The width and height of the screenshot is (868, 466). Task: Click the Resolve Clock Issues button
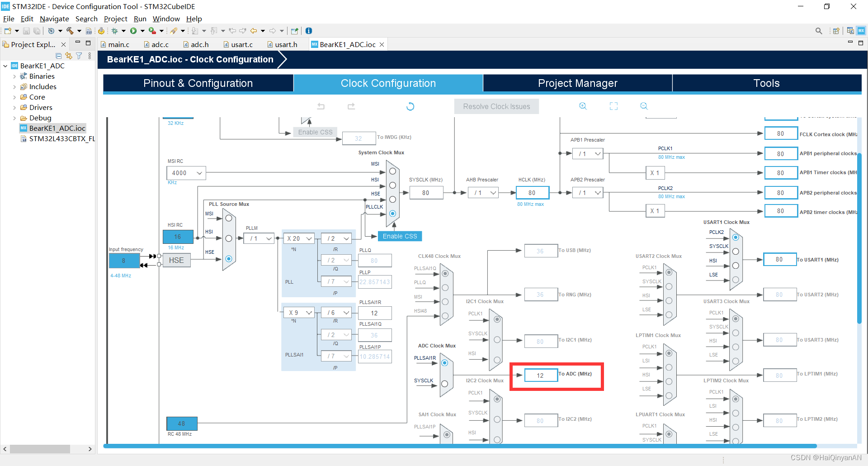coord(496,106)
